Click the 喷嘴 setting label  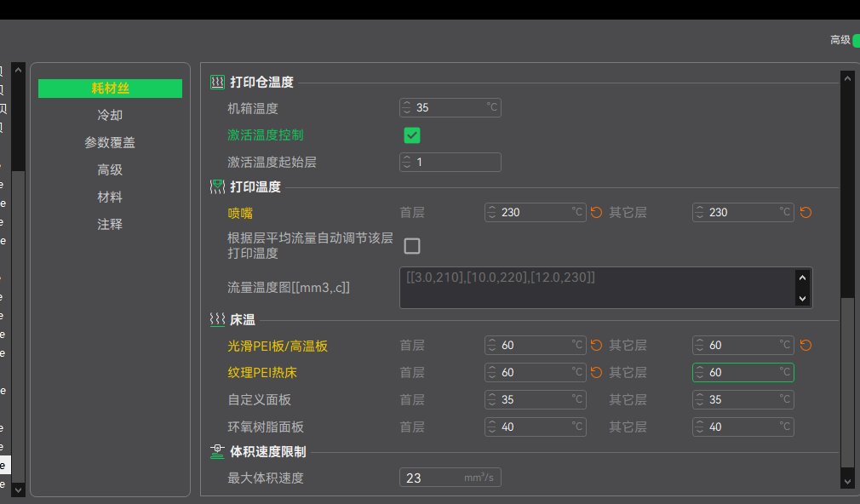click(x=240, y=213)
